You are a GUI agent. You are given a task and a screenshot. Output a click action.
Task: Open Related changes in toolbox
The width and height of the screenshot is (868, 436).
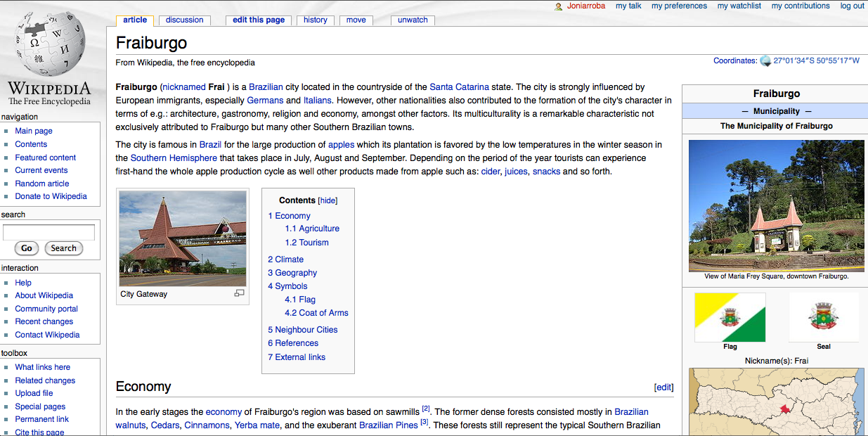pos(45,380)
